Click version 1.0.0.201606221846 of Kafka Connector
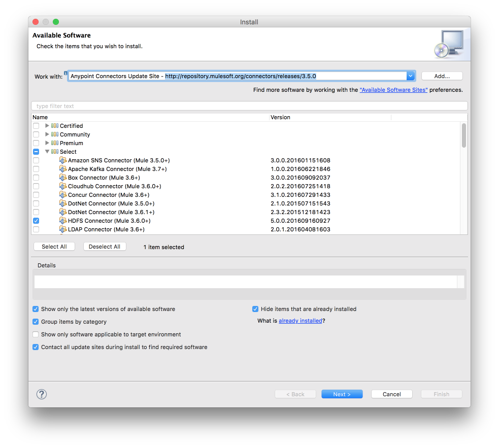The height and width of the screenshot is (448, 499). pos(301,169)
